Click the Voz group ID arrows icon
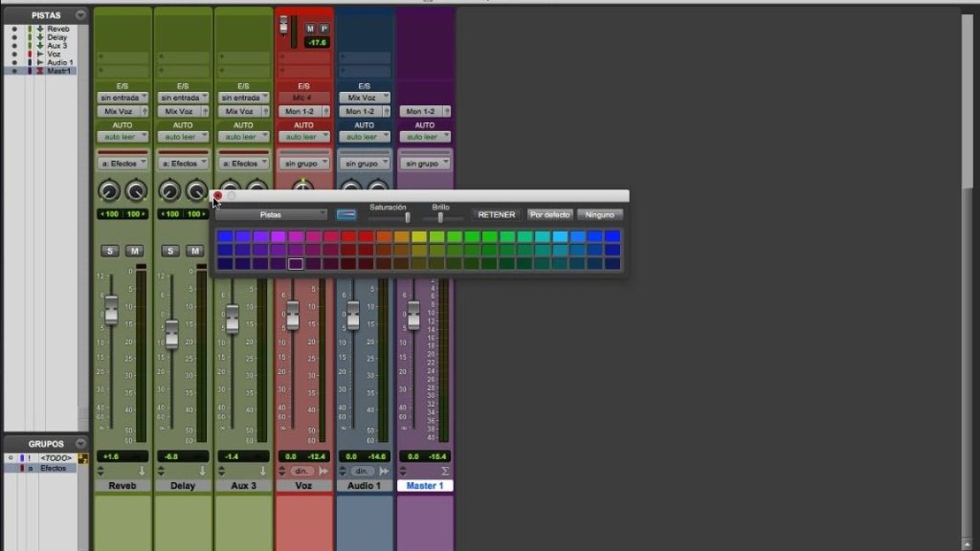The image size is (980, 551). point(282,471)
